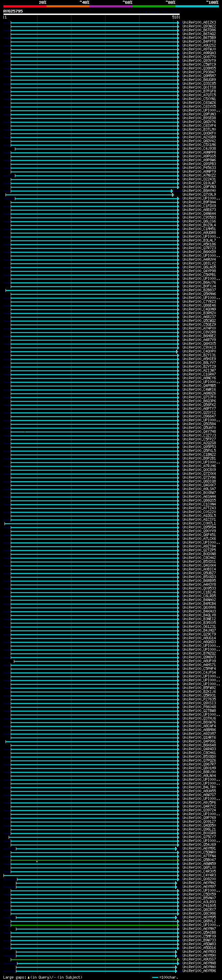Select the UniRef100_C6SWZ6 label
This screenshot has width=222, height=980.
point(199,103)
